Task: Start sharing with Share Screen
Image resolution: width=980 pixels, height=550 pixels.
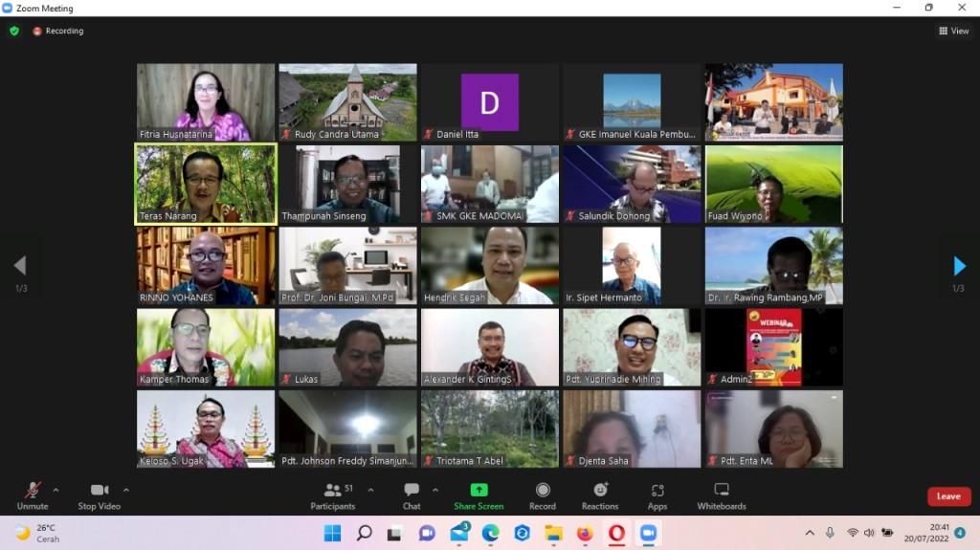Action: tap(478, 495)
